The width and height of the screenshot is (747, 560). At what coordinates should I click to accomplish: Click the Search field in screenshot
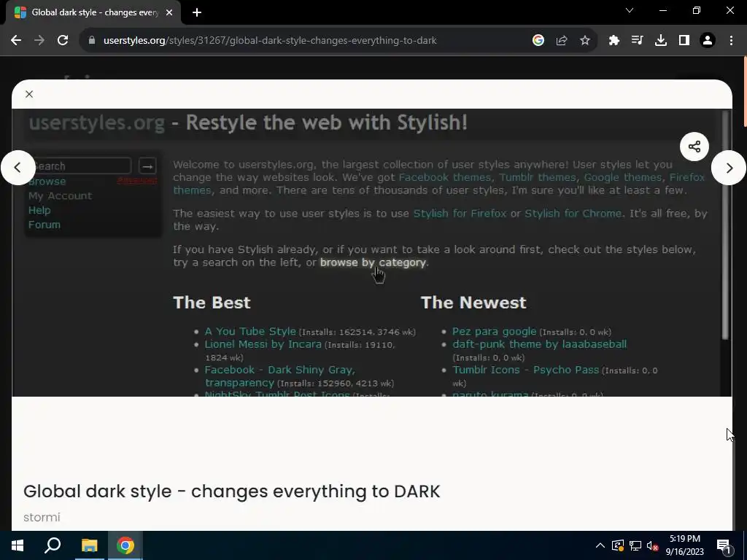pyautogui.click(x=80, y=166)
